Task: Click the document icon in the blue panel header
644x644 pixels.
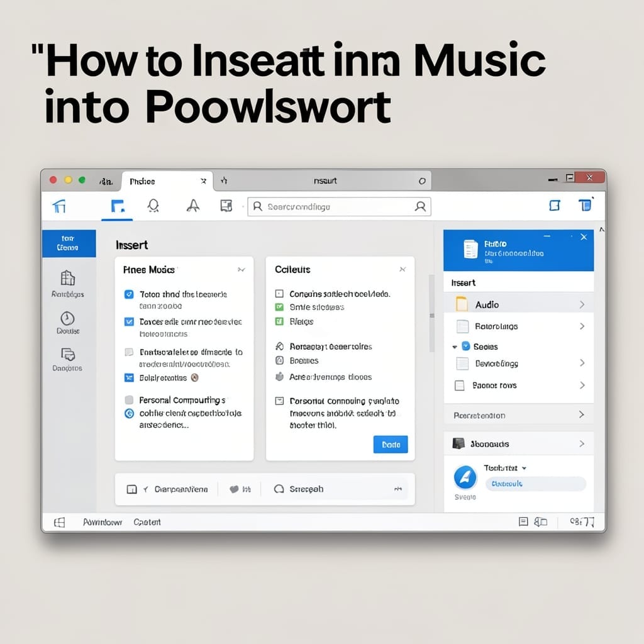Action: [x=470, y=249]
